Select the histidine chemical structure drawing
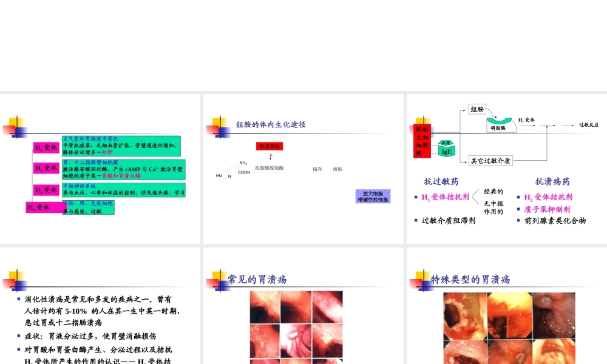The width and height of the screenshot is (607, 364). pyautogui.click(x=231, y=170)
